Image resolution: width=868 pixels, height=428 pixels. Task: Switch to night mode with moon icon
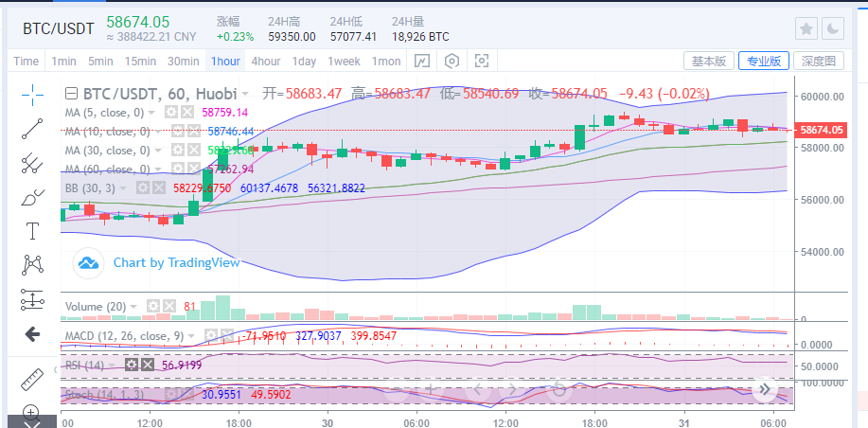click(833, 28)
